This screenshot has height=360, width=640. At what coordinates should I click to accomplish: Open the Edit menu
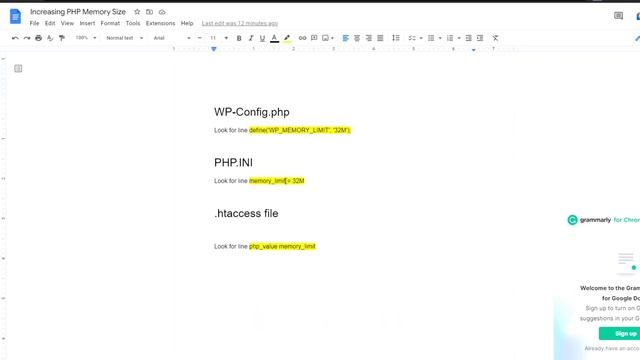50,23
